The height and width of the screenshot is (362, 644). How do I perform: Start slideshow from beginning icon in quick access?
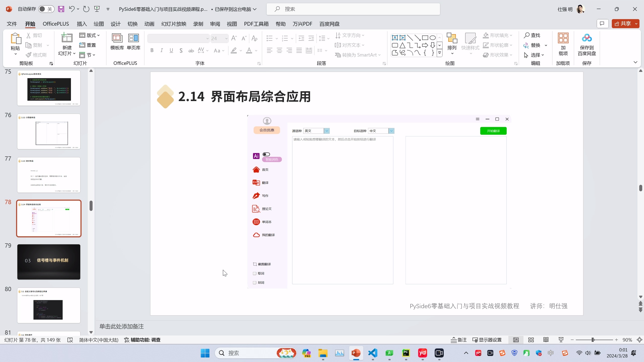(x=97, y=9)
